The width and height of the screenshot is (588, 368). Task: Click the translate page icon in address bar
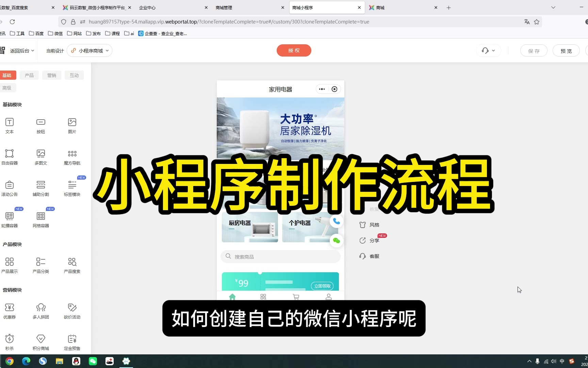[x=527, y=22]
